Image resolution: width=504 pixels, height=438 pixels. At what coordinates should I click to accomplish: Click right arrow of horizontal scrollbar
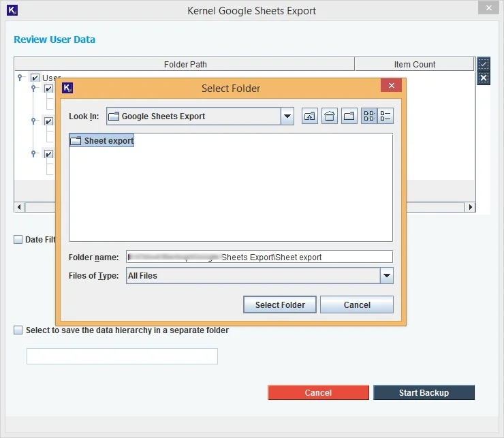coord(470,207)
